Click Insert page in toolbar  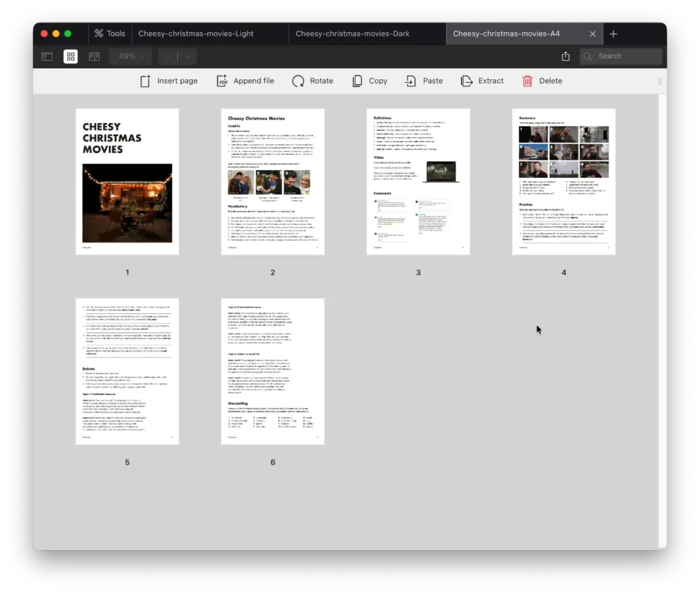point(169,81)
